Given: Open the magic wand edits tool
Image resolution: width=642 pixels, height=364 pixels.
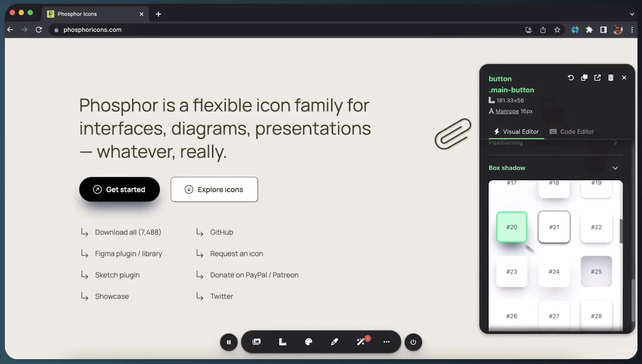Looking at the screenshot, I should pos(361,342).
